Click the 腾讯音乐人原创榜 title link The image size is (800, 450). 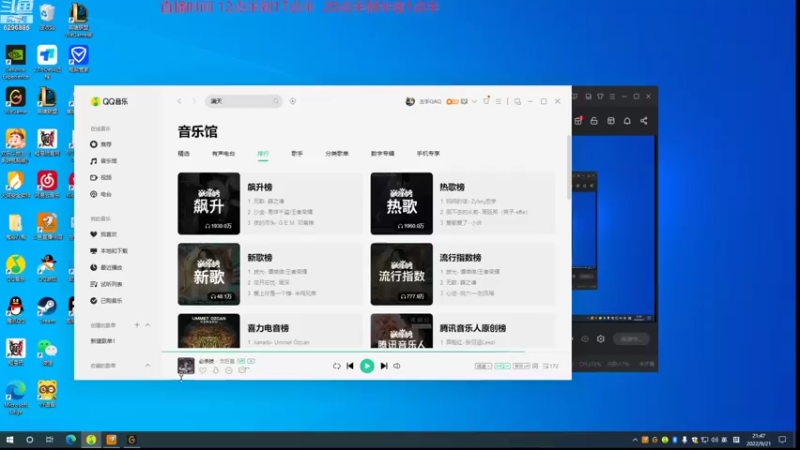point(473,328)
